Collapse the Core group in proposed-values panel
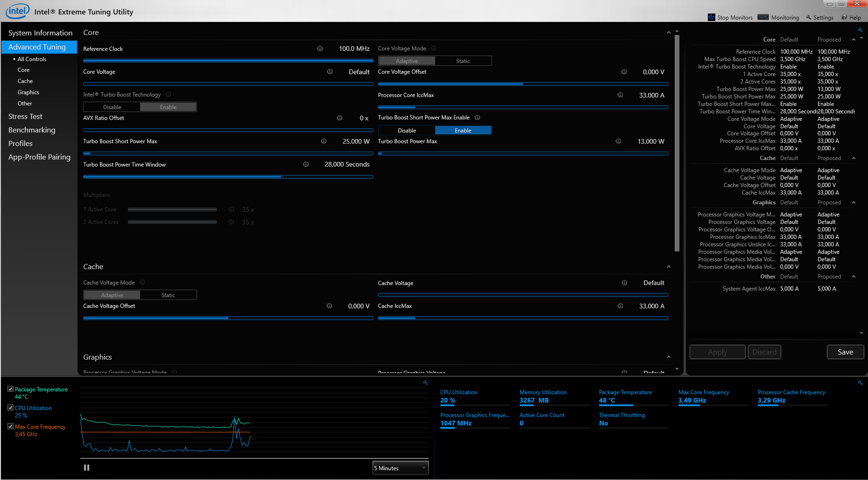 [854, 40]
